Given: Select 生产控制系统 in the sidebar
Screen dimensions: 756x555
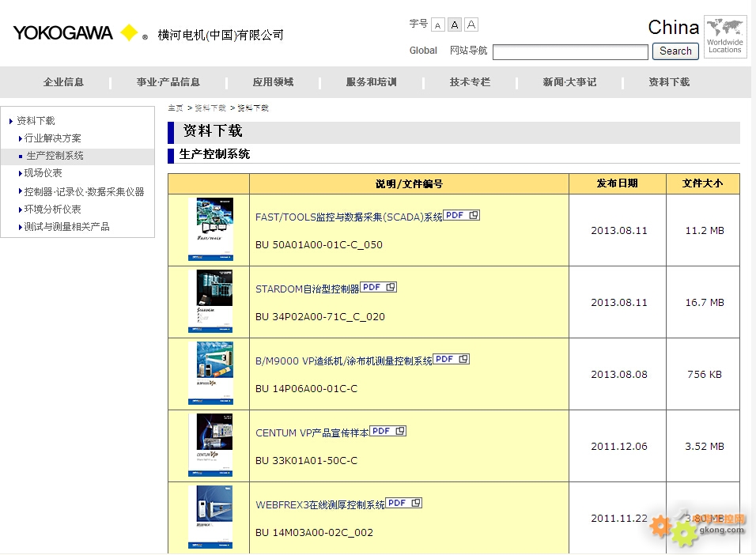Looking at the screenshot, I should click(x=55, y=155).
